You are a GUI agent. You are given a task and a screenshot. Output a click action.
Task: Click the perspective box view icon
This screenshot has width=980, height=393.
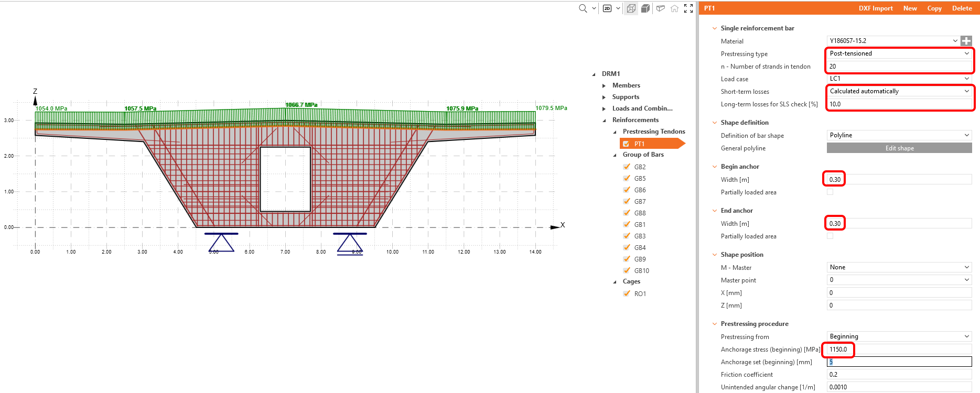[x=661, y=8]
